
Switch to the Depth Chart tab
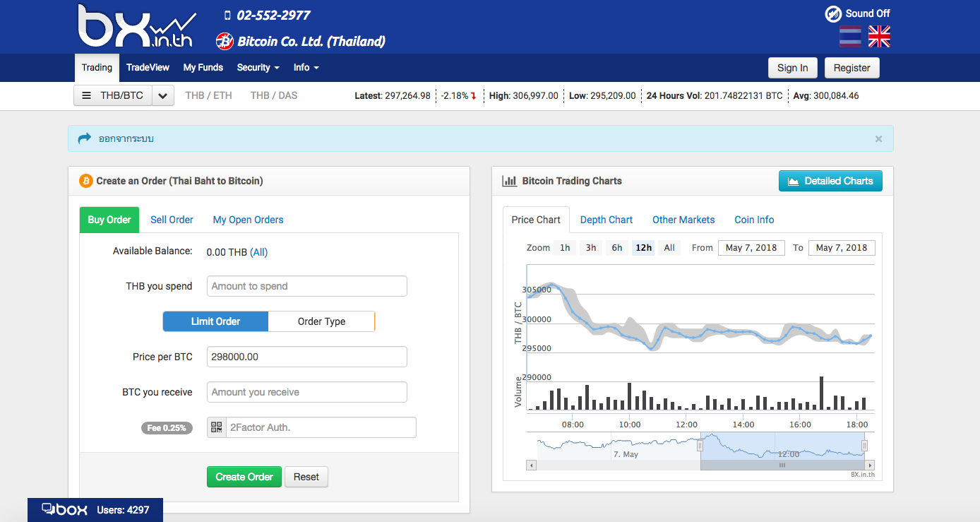pyautogui.click(x=606, y=220)
